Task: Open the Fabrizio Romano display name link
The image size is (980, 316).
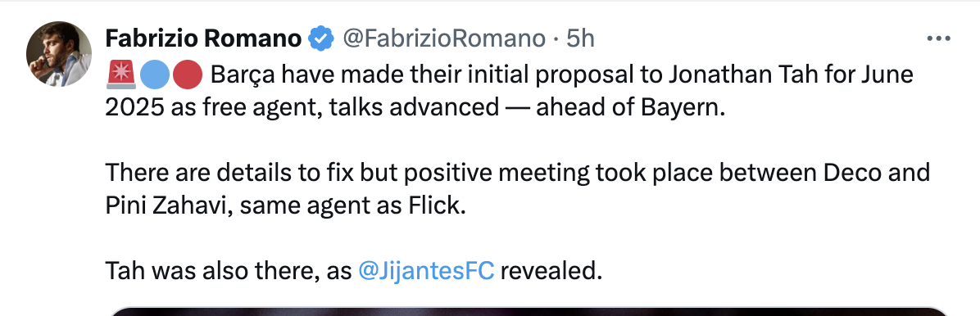Action: point(204,38)
